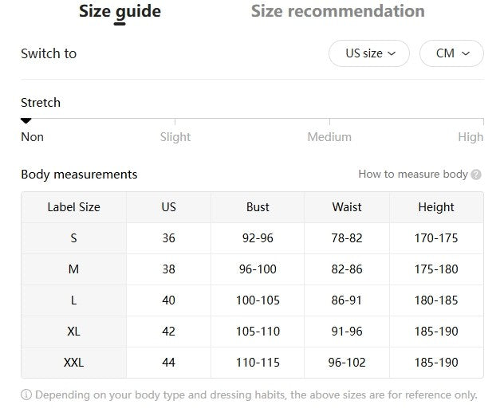Click the CM dropdown chevron arrow
The image size is (504, 420).
click(x=467, y=53)
